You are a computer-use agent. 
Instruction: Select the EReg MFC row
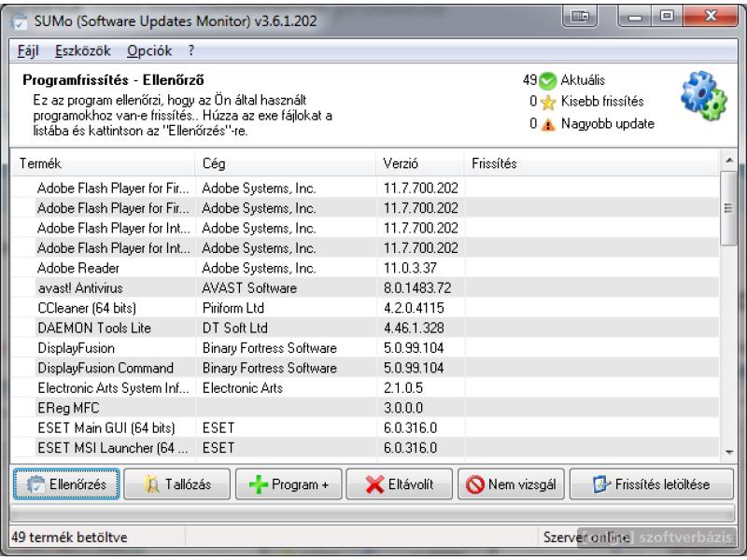(365, 408)
